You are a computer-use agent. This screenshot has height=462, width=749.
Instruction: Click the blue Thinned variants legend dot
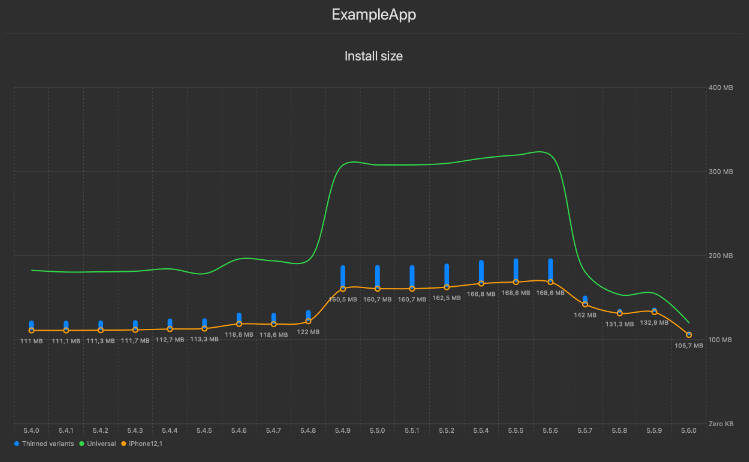[x=17, y=443]
